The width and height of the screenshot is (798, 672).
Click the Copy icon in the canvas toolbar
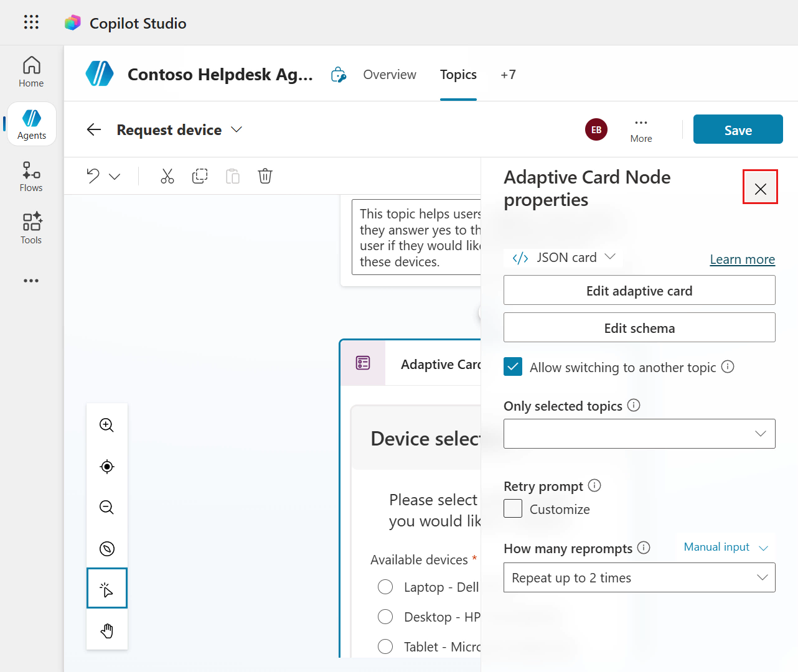pos(200,176)
